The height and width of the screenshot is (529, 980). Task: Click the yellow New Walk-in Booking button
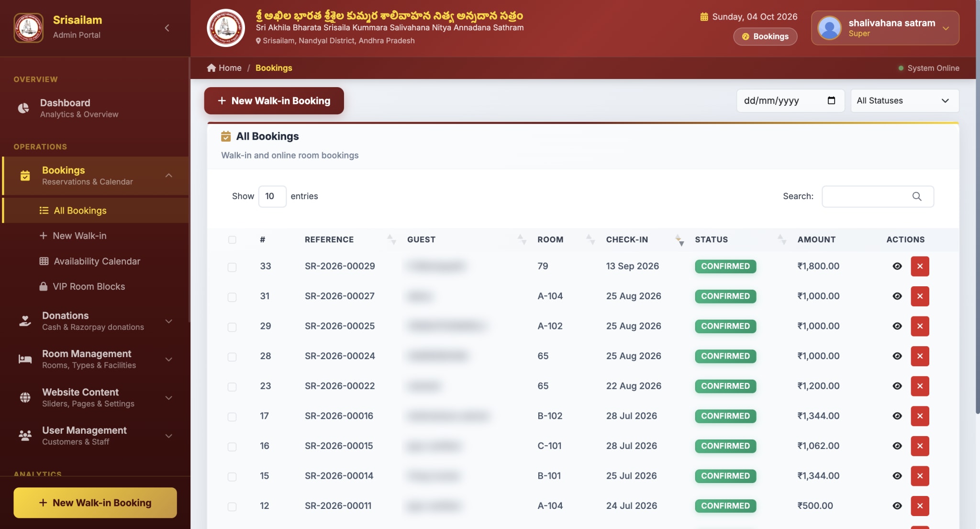[x=95, y=503]
